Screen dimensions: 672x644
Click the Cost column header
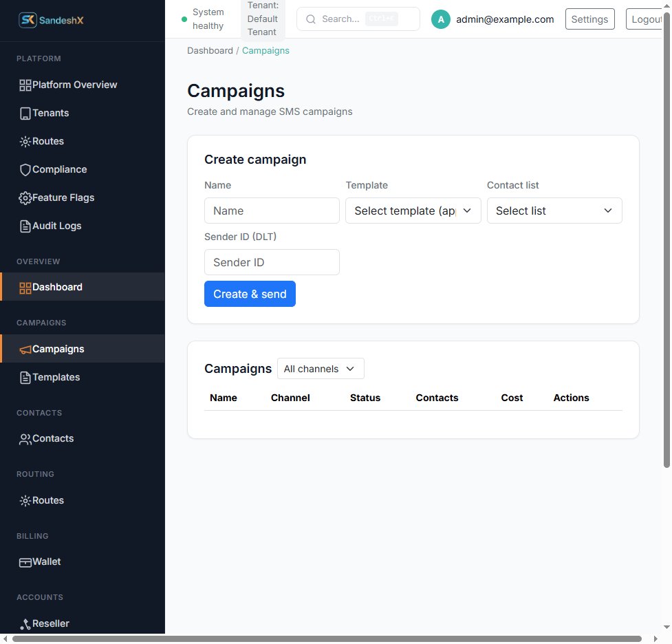tap(512, 398)
